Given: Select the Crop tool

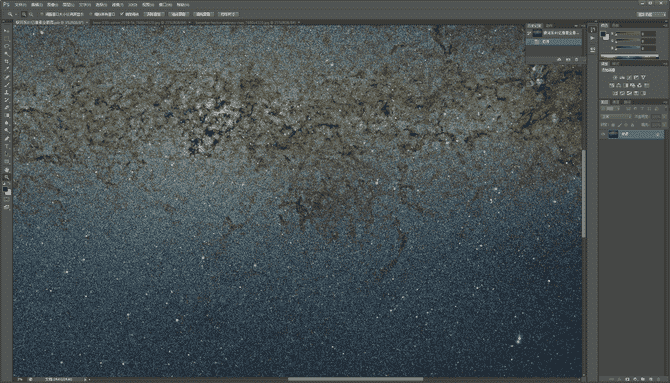Looking at the screenshot, I should coord(6,62).
